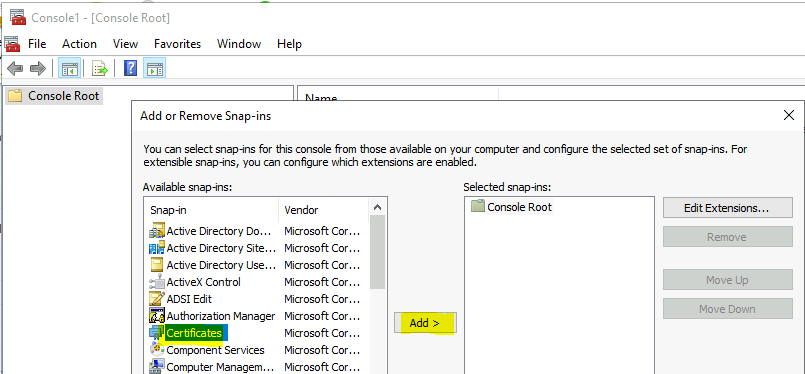The height and width of the screenshot is (374, 805).
Task: Click the Remove button
Action: (x=727, y=237)
